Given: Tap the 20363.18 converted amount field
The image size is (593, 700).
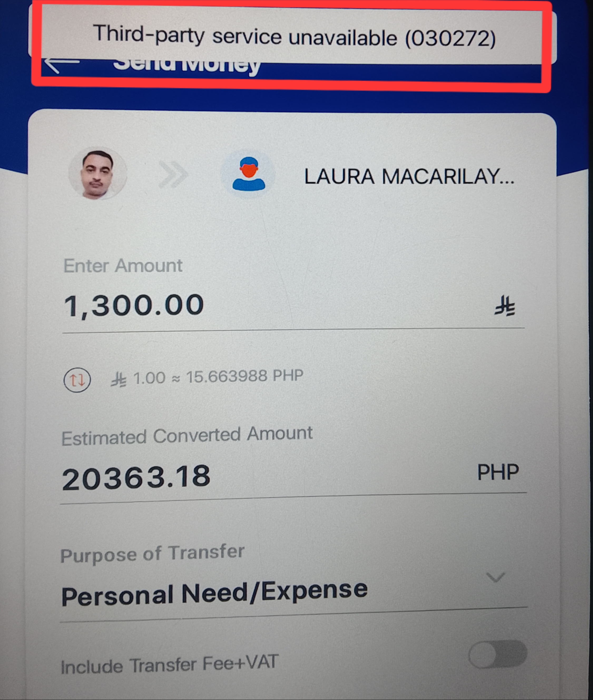Looking at the screenshot, I should pyautogui.click(x=293, y=477).
